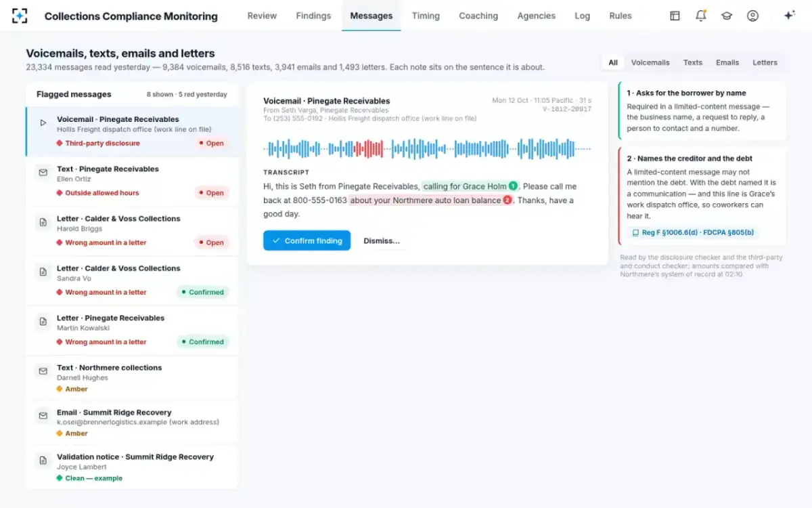Switch to the Review tab

262,16
